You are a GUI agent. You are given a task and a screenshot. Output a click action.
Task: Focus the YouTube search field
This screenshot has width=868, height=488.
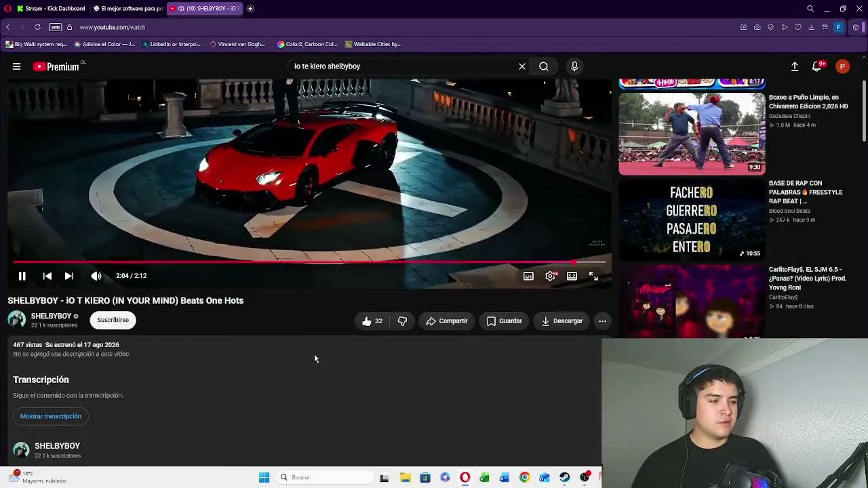coord(403,66)
